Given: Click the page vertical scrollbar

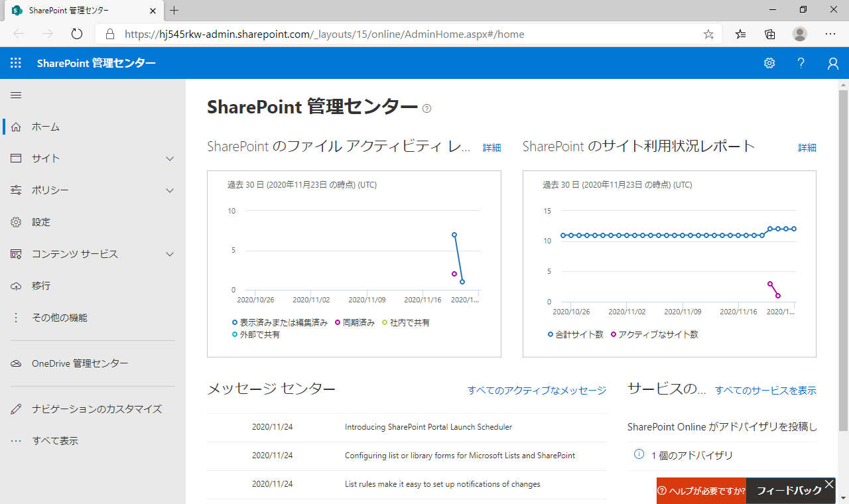Looking at the screenshot, I should point(843,260).
